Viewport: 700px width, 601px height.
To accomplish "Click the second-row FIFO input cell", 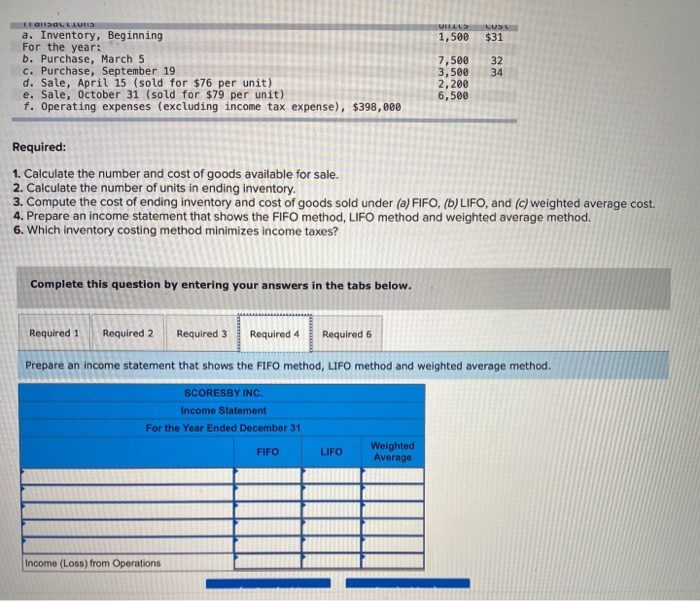I will pos(268,493).
